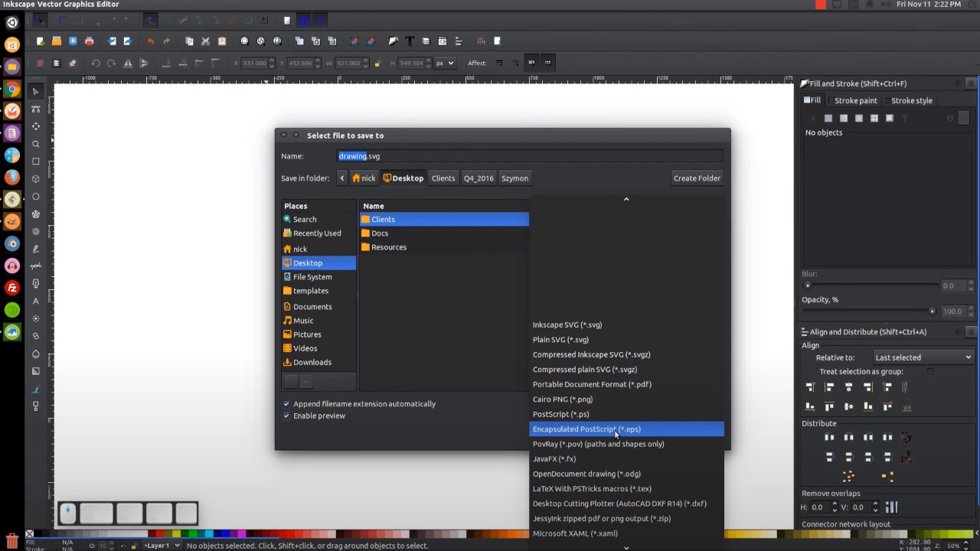
Task: Select the Star polygon tool
Action: point(35,214)
